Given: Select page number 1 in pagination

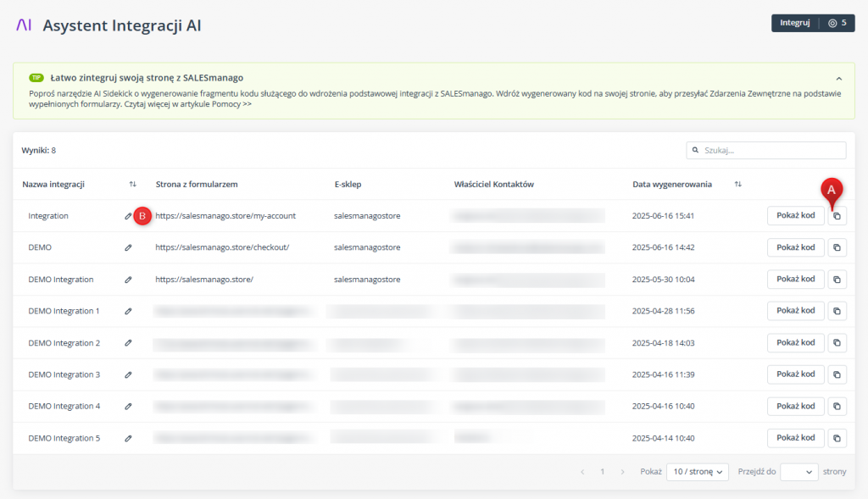Looking at the screenshot, I should [x=603, y=472].
